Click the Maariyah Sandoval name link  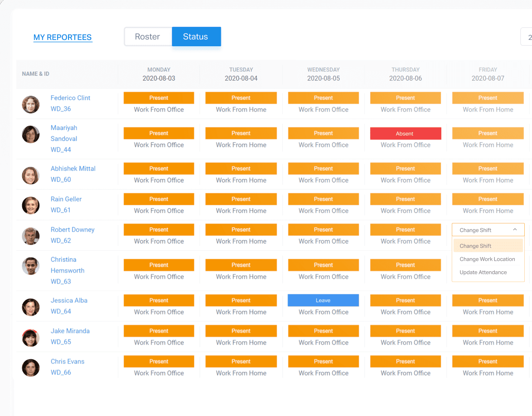(x=64, y=133)
